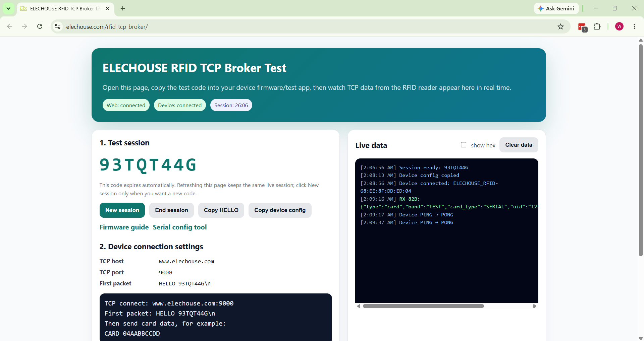View site information icon in address bar
The image size is (644, 341).
click(58, 26)
